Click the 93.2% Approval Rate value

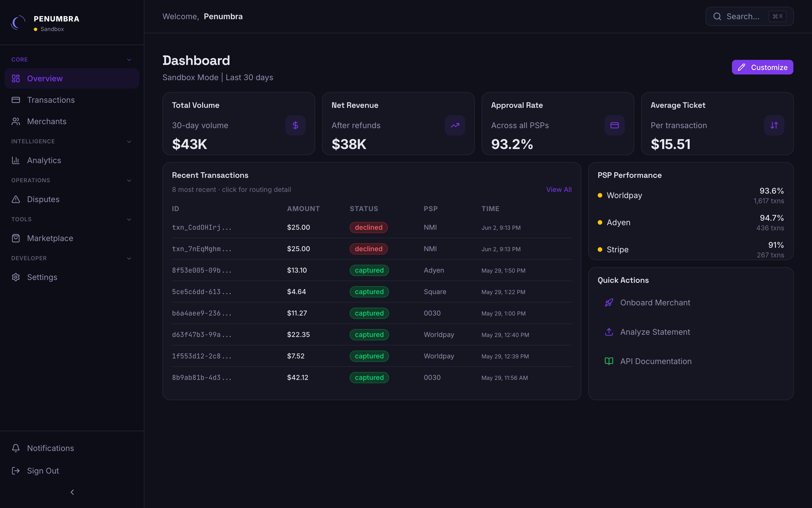click(512, 144)
